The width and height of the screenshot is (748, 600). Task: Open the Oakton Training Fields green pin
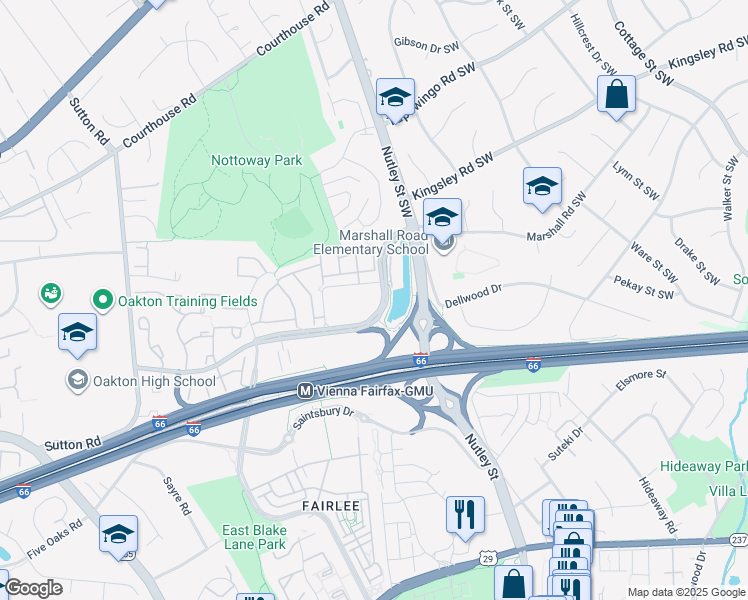[103, 301]
